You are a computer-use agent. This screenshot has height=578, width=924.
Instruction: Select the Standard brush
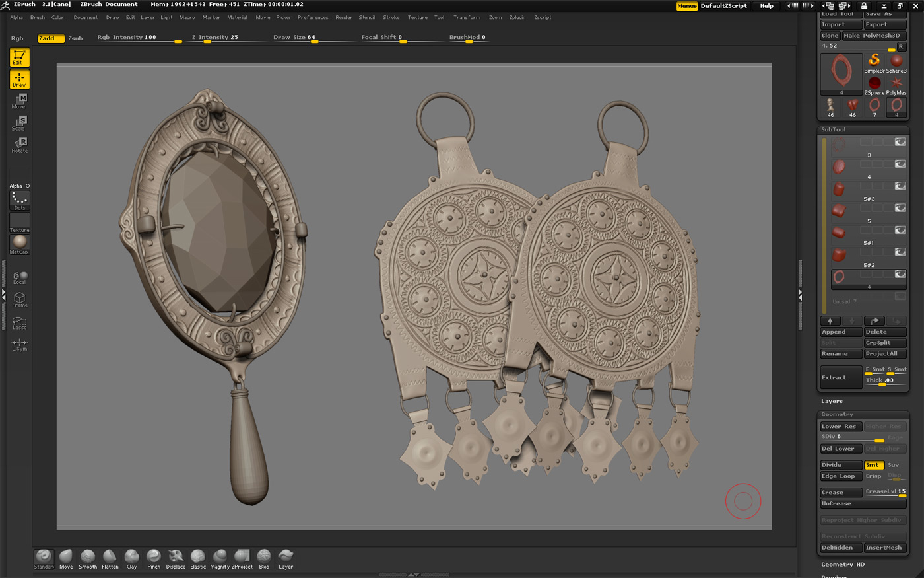point(44,559)
